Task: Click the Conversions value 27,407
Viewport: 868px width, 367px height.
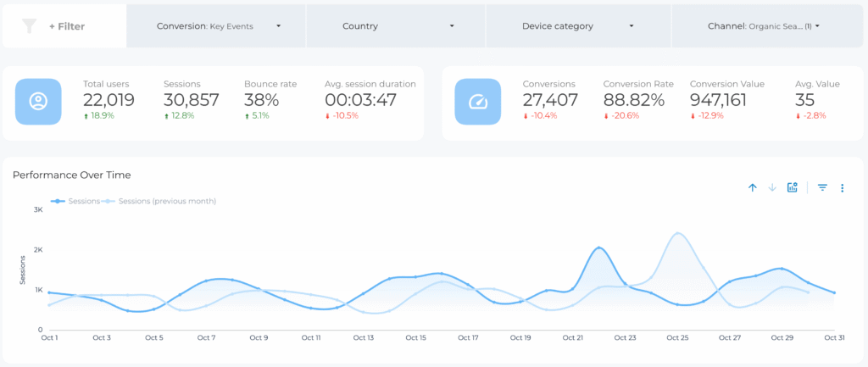Action: pos(550,100)
